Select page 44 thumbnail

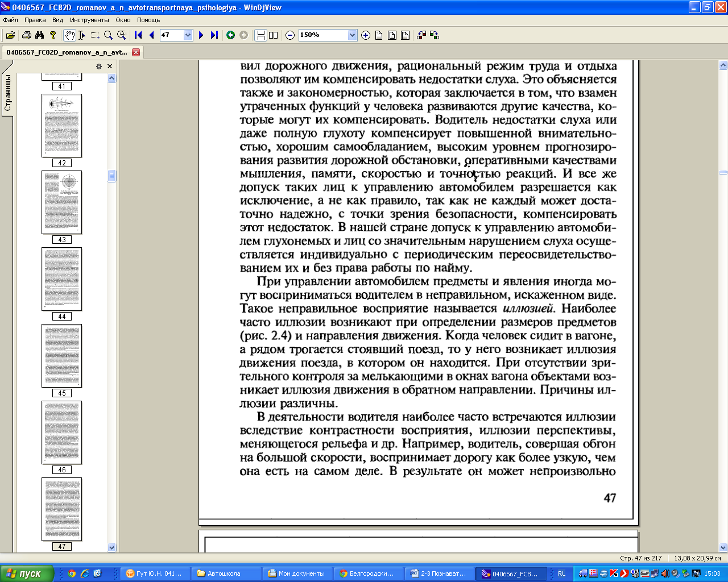pyautogui.click(x=61, y=279)
